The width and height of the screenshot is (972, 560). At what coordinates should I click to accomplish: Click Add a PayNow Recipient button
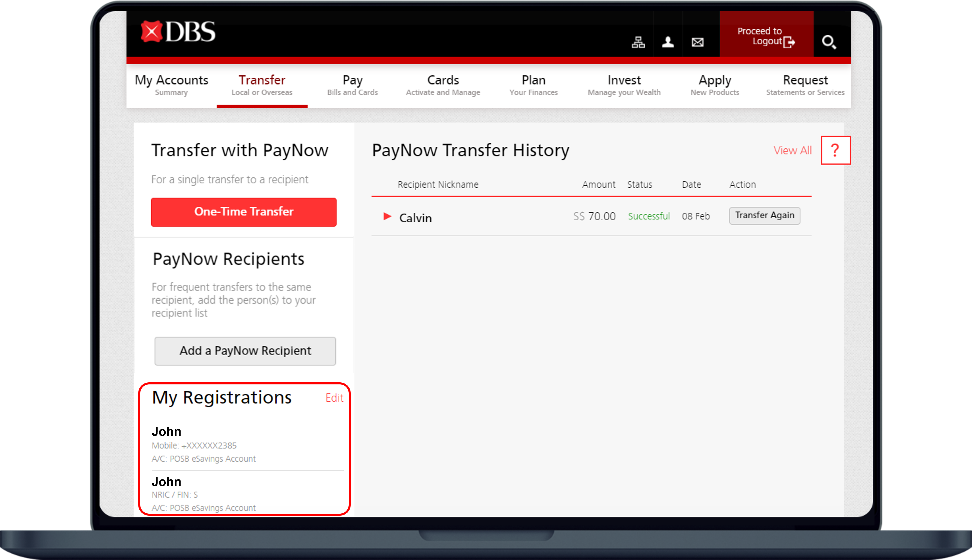245,351
